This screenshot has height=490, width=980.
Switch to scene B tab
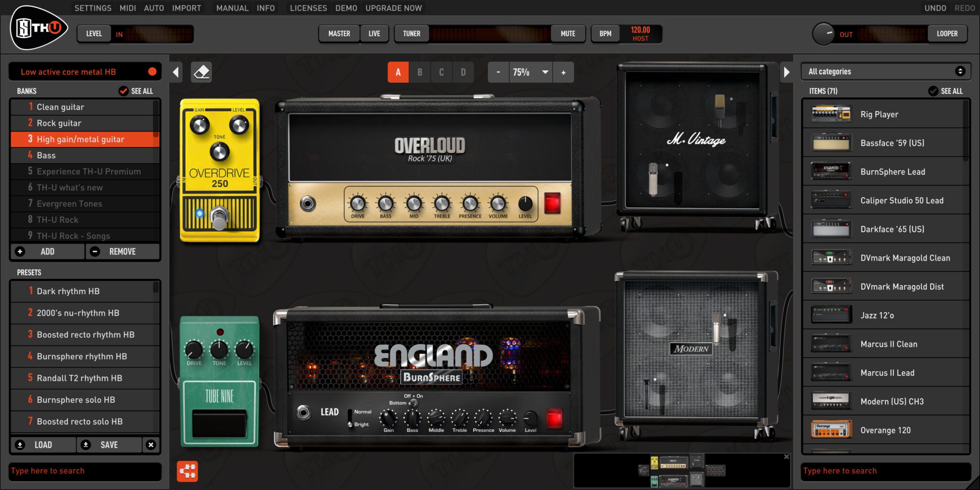click(x=420, y=72)
